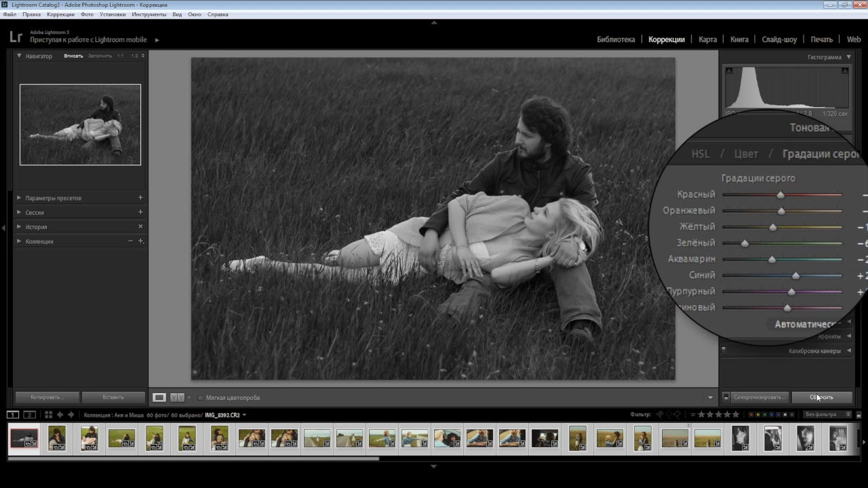The height and width of the screenshot is (488, 868).
Task: Toggle the auto-sync switch beside Синхронизировать
Action: click(x=726, y=397)
